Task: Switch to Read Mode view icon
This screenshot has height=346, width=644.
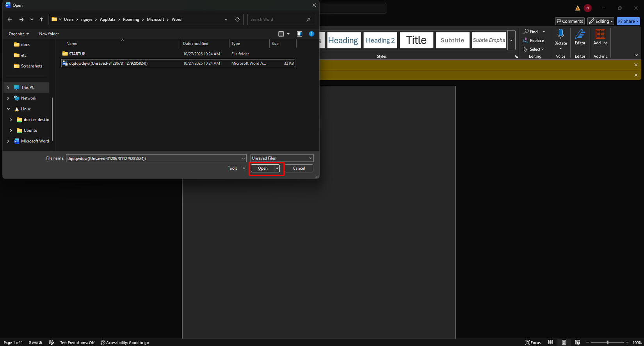Action: point(550,342)
